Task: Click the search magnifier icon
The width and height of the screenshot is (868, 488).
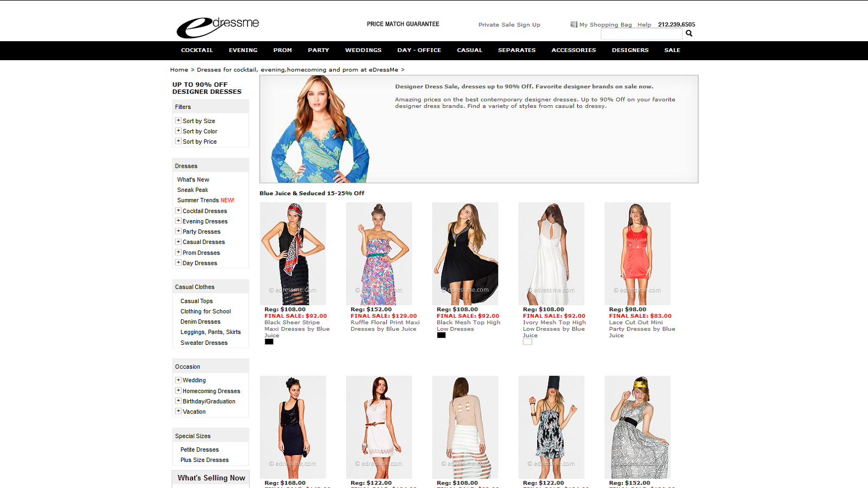Action: click(689, 34)
